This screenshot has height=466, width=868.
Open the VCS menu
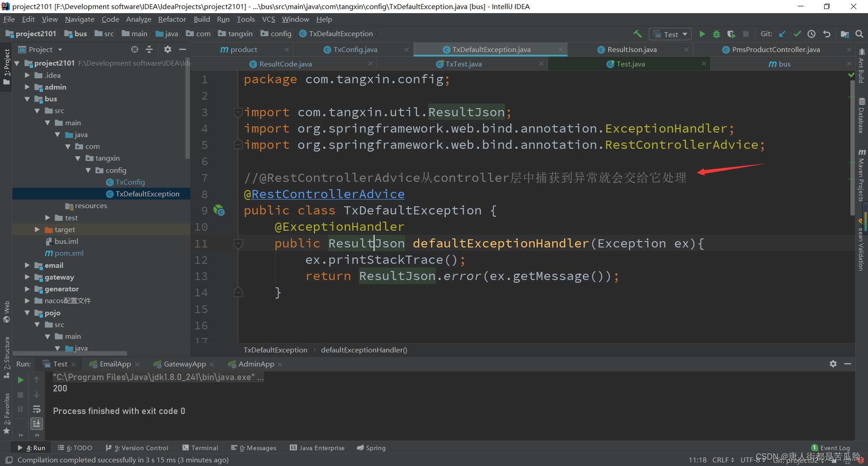(x=269, y=19)
